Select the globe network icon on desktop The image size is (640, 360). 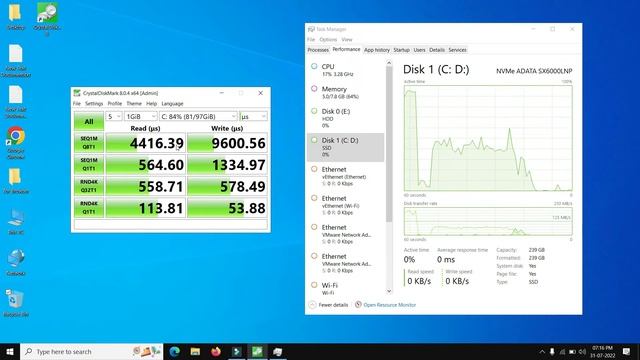(16, 262)
